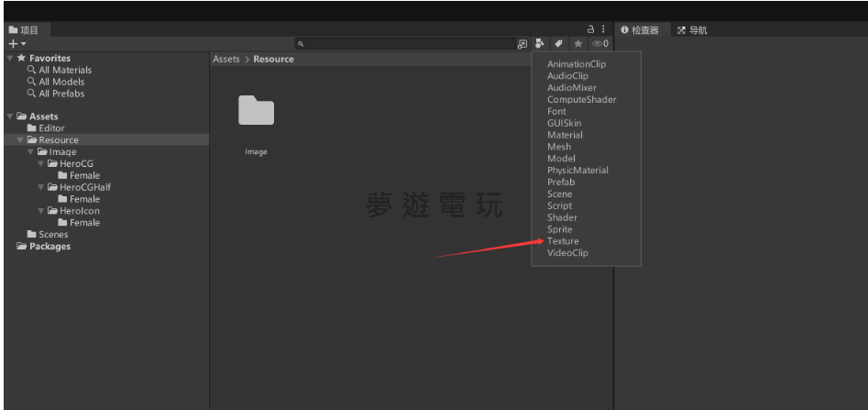Click the plus create asset button

[x=16, y=44]
